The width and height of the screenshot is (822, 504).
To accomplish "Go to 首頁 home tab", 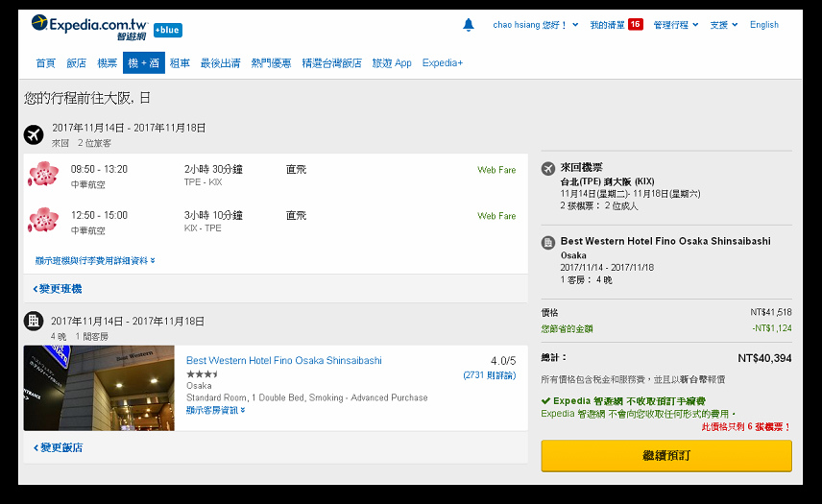I will [x=45, y=62].
